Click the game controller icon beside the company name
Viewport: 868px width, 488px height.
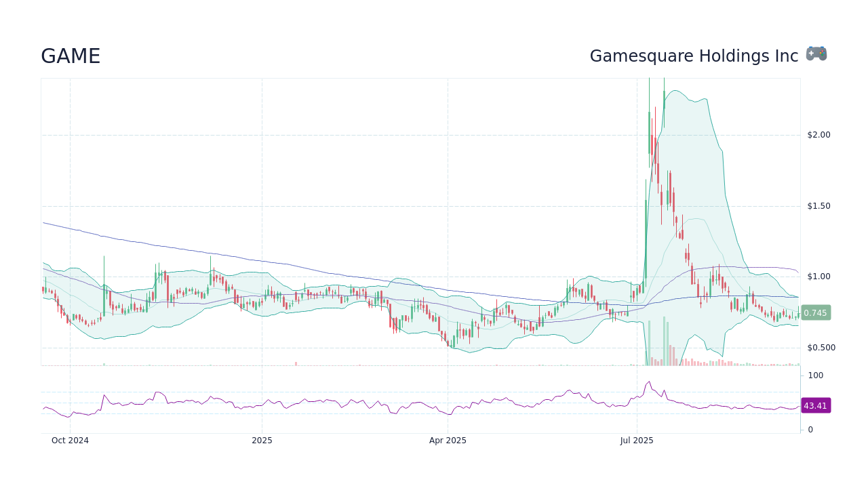[x=816, y=53]
